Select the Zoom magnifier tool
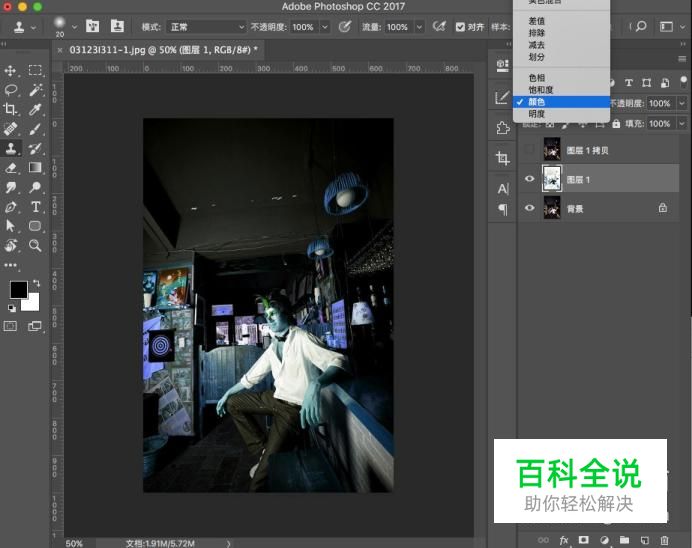The width and height of the screenshot is (692, 548). (35, 245)
